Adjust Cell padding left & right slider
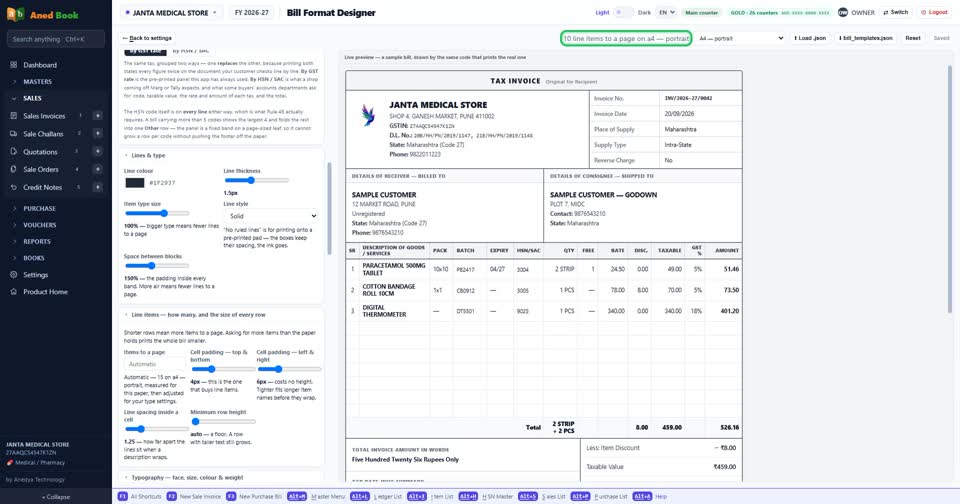This screenshot has width=960, height=504. [289, 369]
